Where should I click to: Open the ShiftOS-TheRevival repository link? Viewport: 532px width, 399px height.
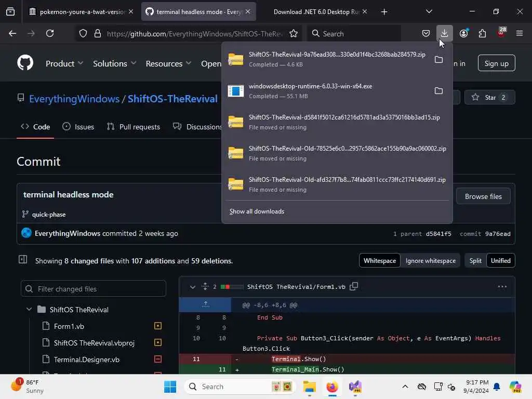pyautogui.click(x=172, y=99)
